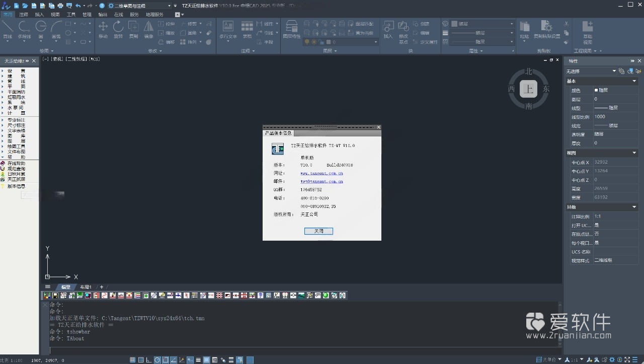Open 图层特性 layer properties manager

[x=291, y=30]
